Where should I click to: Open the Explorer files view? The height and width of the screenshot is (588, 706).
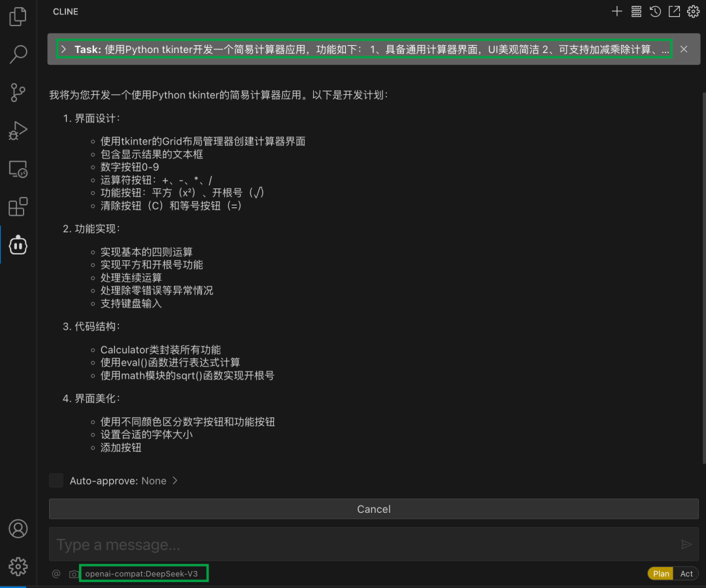pyautogui.click(x=18, y=16)
